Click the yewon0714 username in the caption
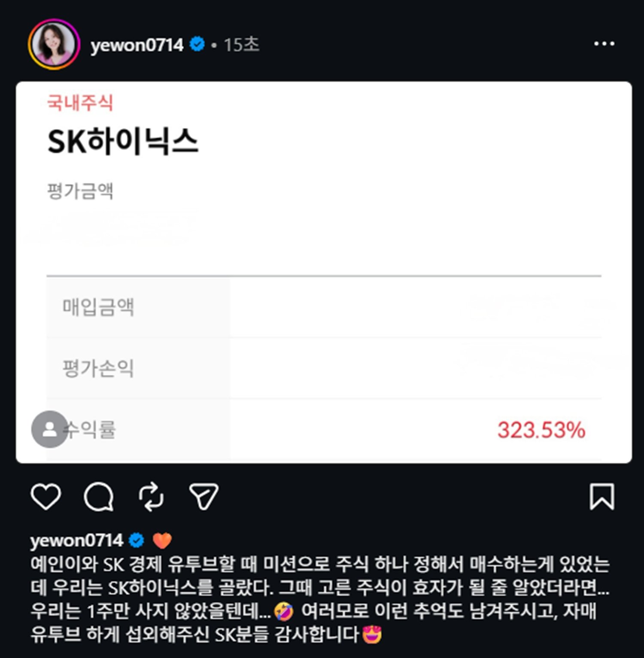The height and width of the screenshot is (658, 644). coord(77,540)
